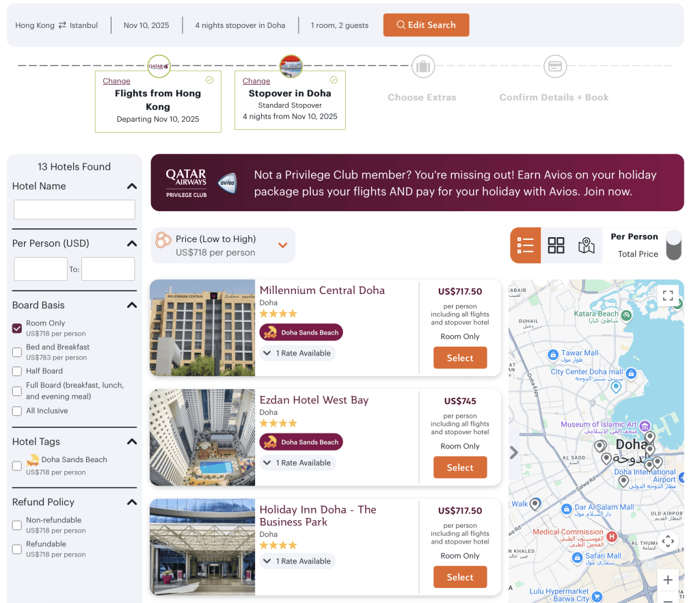Click the luggage Choose Extras step icon
The height and width of the screenshot is (603, 700).
coord(423,67)
